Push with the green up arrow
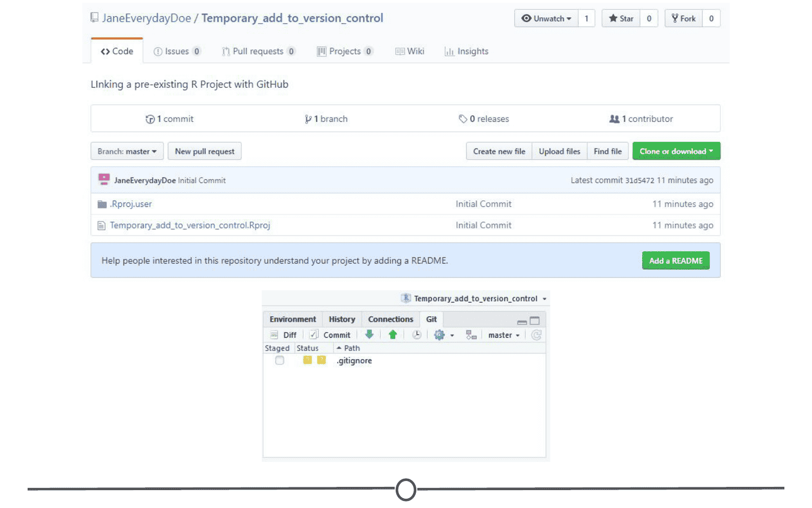 coord(393,335)
